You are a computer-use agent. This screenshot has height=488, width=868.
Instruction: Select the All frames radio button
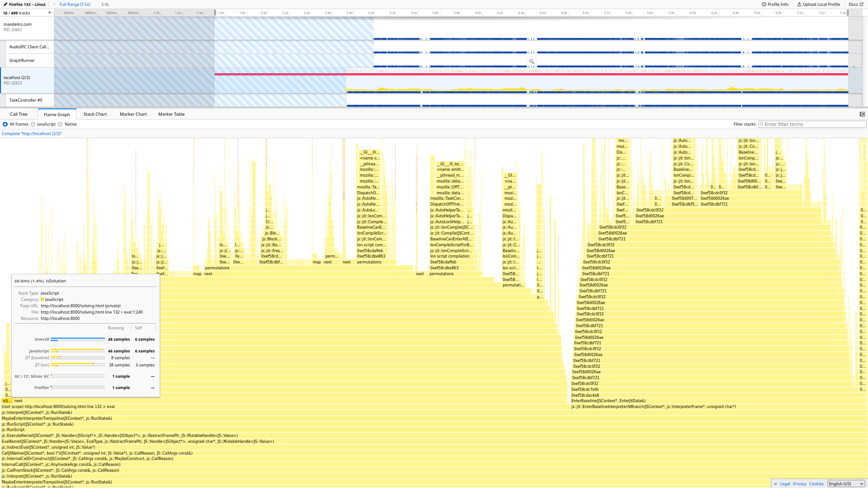tap(5, 124)
